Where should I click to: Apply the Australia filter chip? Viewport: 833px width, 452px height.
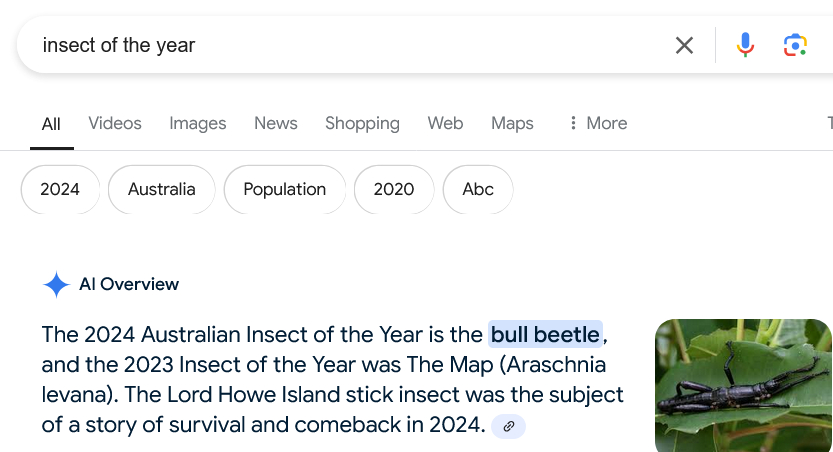(162, 189)
